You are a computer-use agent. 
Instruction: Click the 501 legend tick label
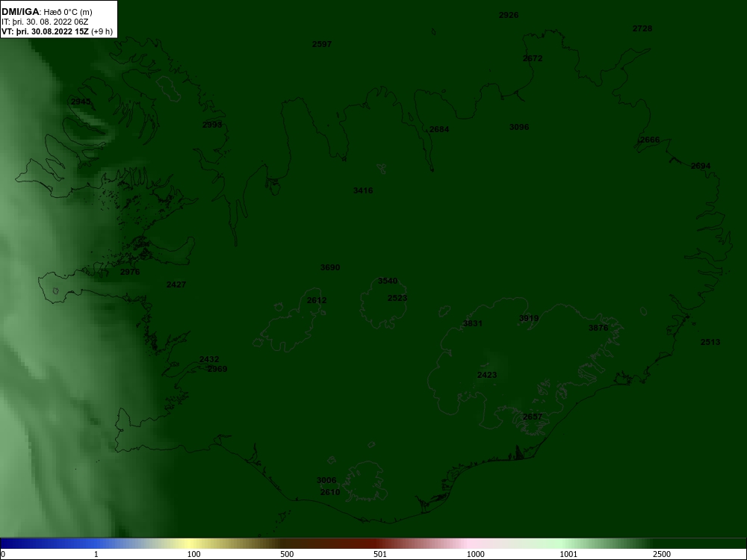coord(380,554)
